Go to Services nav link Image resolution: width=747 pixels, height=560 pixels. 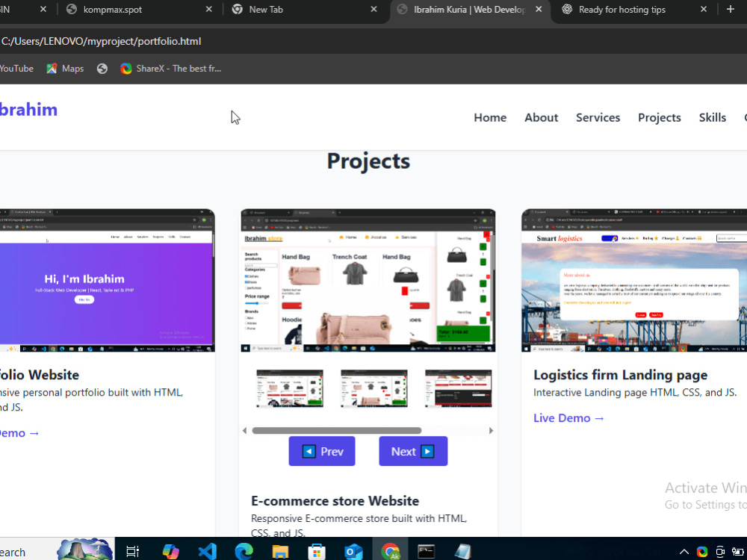click(x=598, y=118)
